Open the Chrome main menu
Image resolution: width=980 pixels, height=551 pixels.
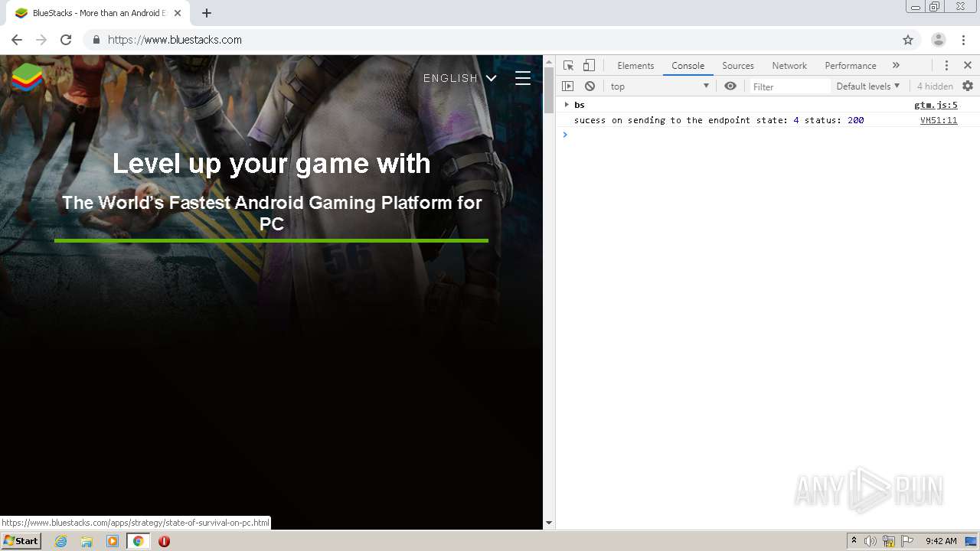click(963, 40)
